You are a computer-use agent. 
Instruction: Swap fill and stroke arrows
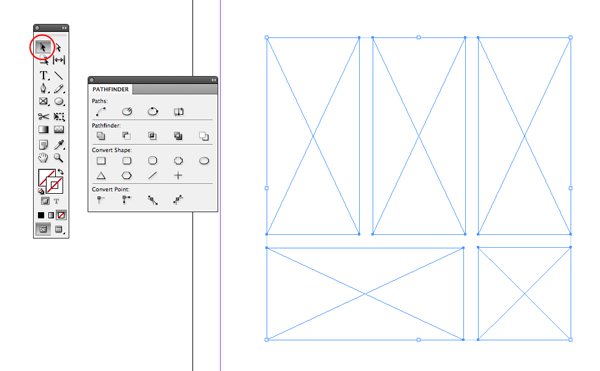tap(60, 172)
